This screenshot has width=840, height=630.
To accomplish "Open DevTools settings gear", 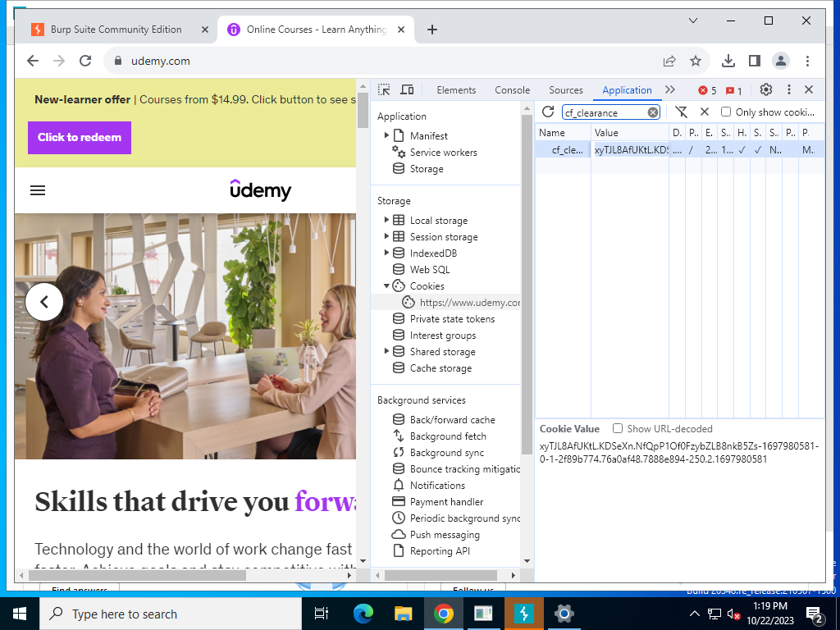I will pos(766,89).
